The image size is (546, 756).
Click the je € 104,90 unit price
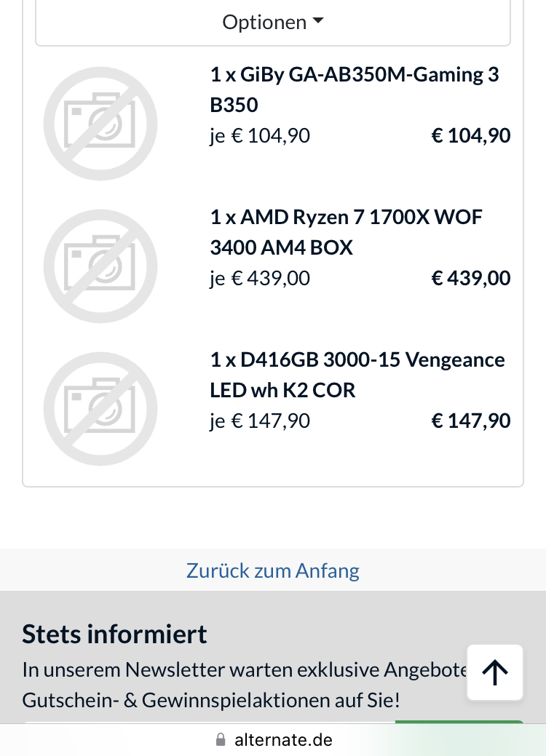(x=260, y=135)
